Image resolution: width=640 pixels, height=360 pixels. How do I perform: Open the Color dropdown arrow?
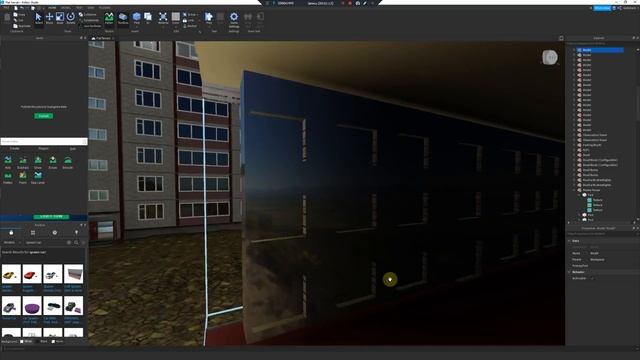(176, 27)
